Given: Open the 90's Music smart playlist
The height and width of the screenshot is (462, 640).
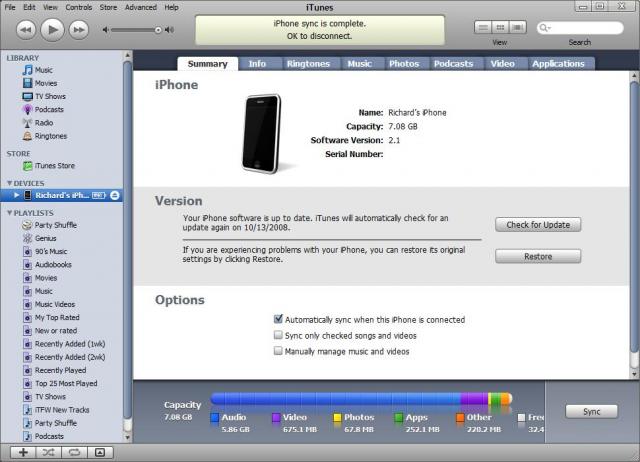Looking at the screenshot, I should 45,251.
